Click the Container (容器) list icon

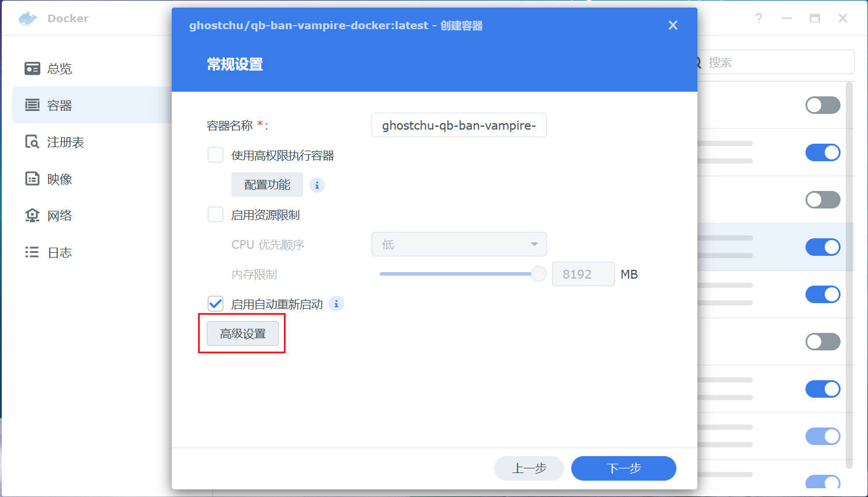(x=32, y=105)
